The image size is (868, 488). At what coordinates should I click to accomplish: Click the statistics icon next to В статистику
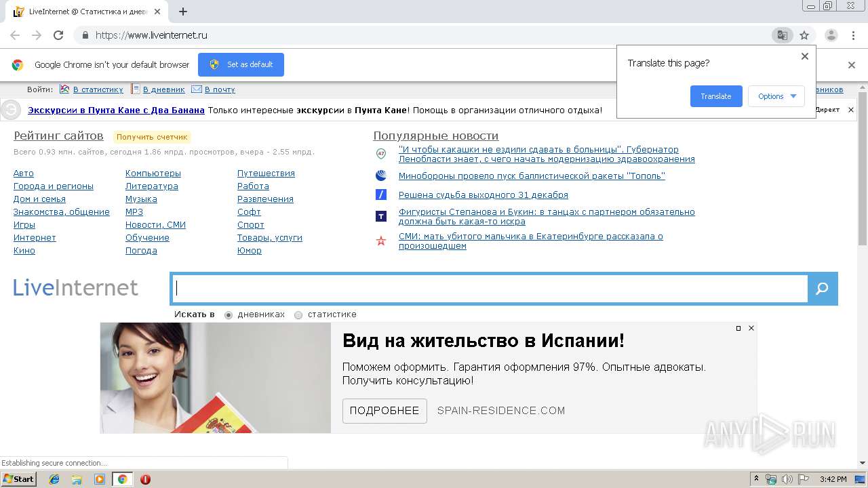[64, 89]
